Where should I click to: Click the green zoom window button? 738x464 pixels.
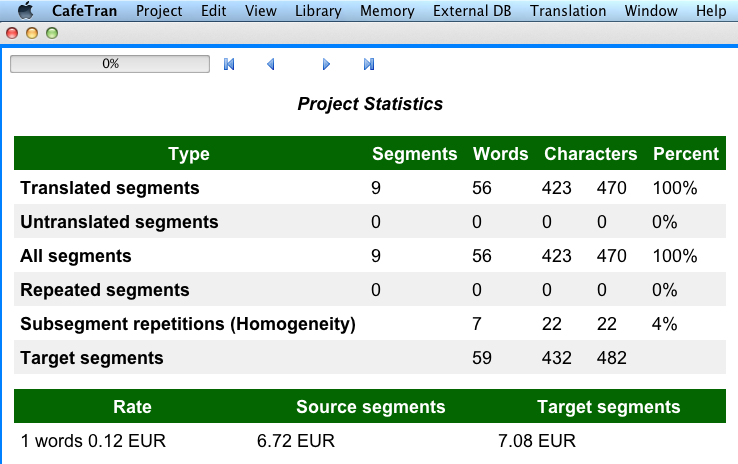(52, 33)
